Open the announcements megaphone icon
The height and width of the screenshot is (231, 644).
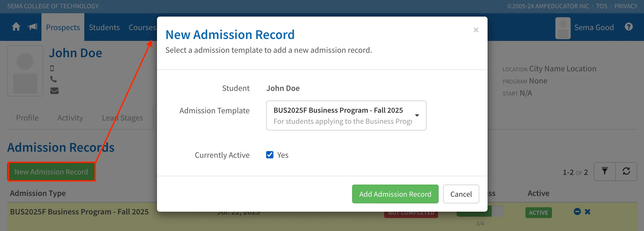click(33, 27)
